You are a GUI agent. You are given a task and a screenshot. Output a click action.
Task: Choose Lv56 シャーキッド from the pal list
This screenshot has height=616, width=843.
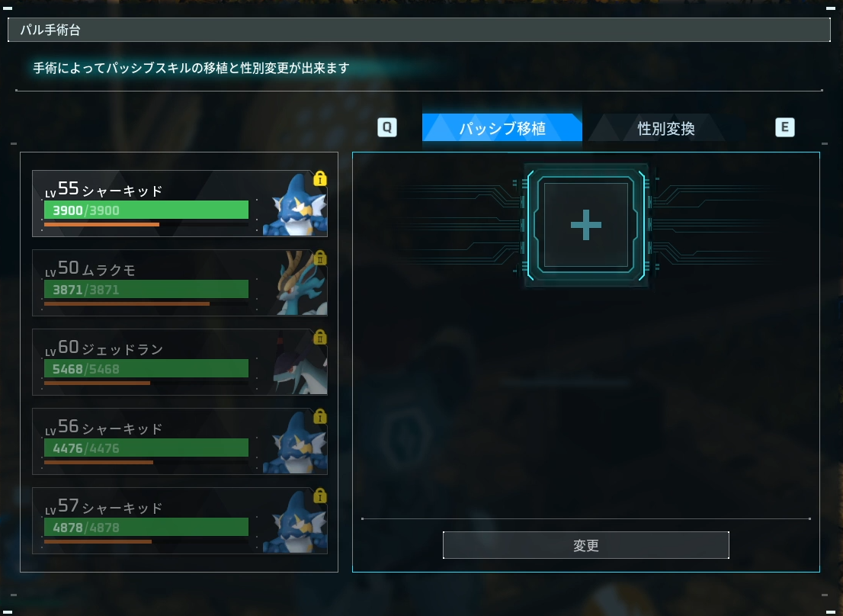click(x=180, y=441)
